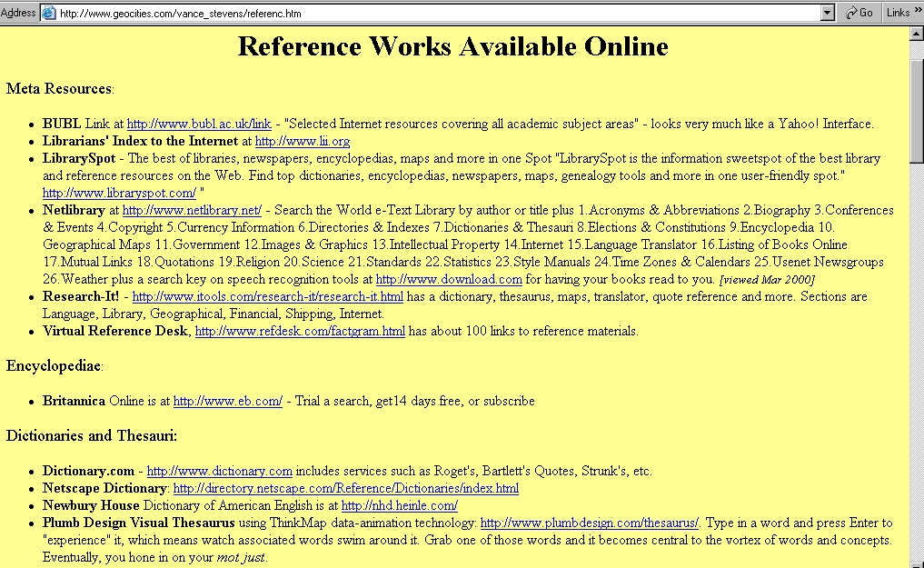Go to the www.dictionary.com link

(x=219, y=471)
